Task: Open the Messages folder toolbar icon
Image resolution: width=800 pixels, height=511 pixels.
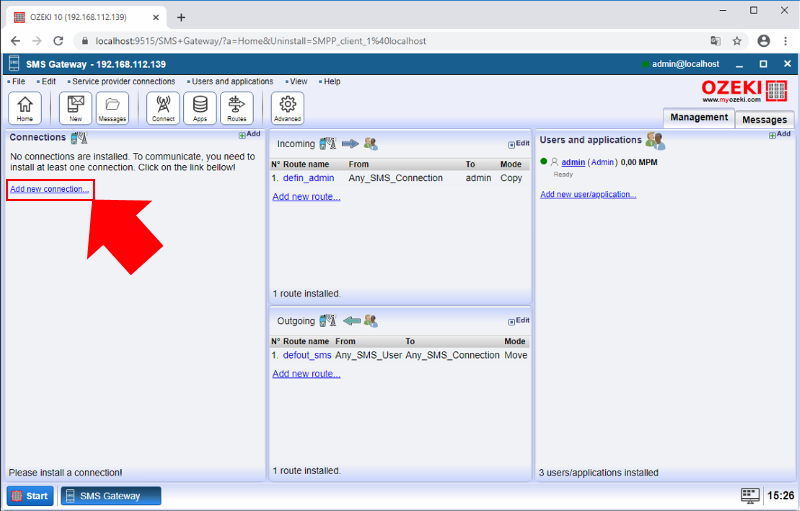Action: click(112, 108)
